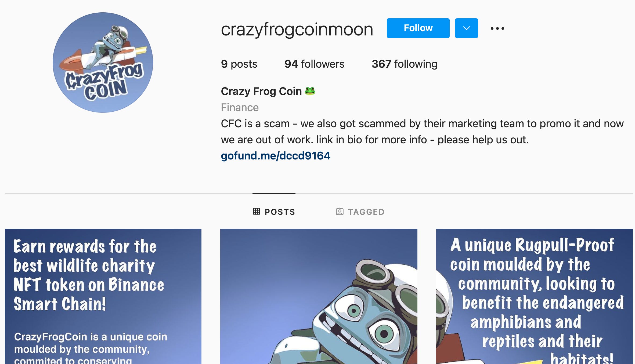Click the crazyfrogcoinmoon username heading
Image resolution: width=635 pixels, height=364 pixels.
coord(297,29)
